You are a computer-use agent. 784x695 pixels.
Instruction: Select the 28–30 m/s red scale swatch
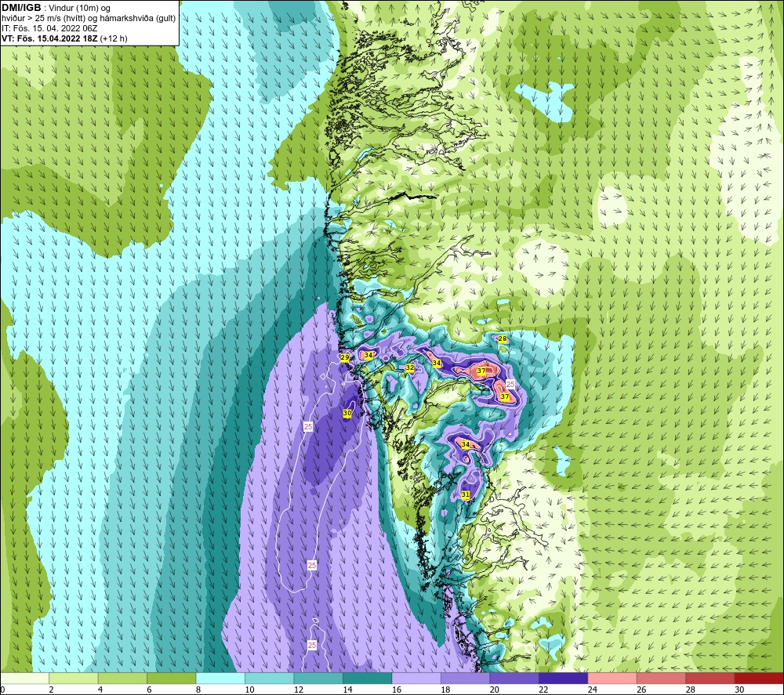click(x=710, y=678)
